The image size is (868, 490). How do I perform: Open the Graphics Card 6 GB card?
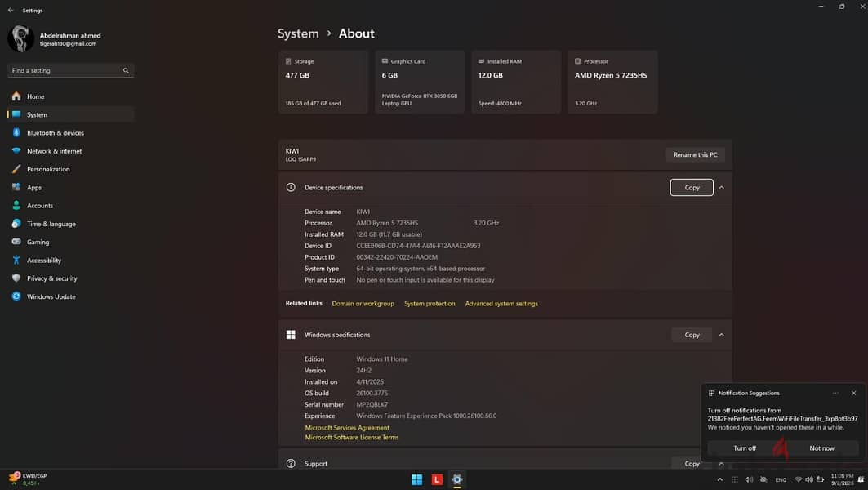[420, 82]
